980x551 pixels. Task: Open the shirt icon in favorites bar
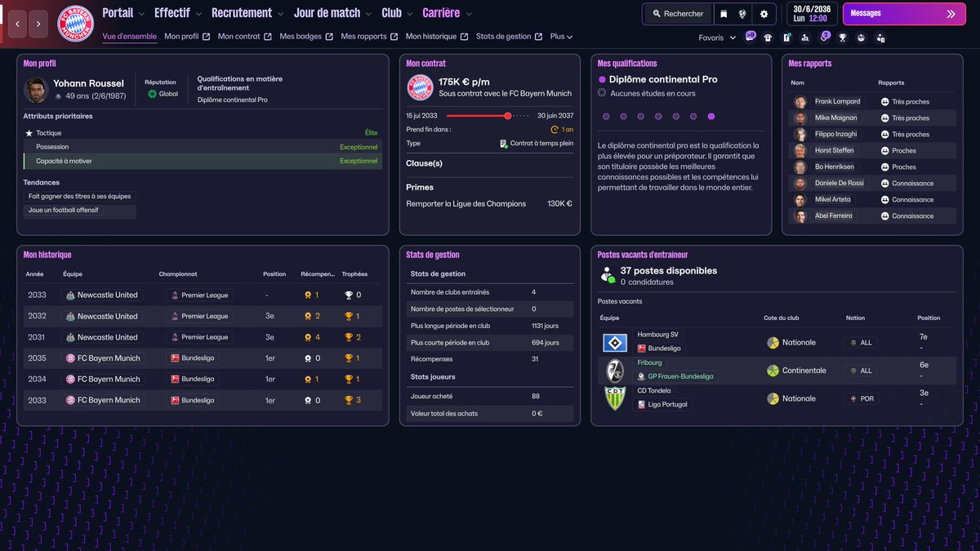click(768, 38)
